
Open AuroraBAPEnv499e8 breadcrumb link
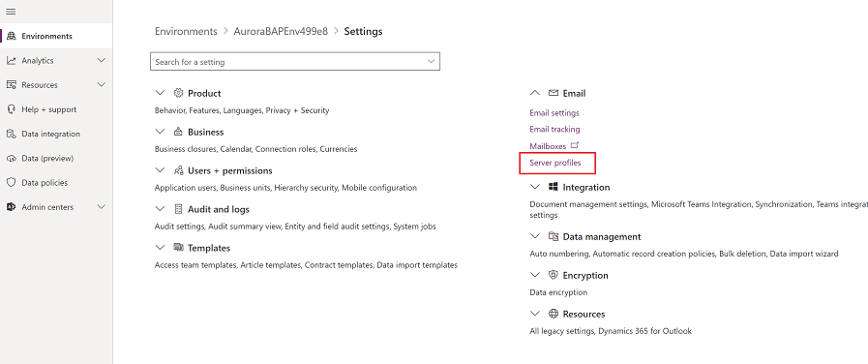pos(281,31)
